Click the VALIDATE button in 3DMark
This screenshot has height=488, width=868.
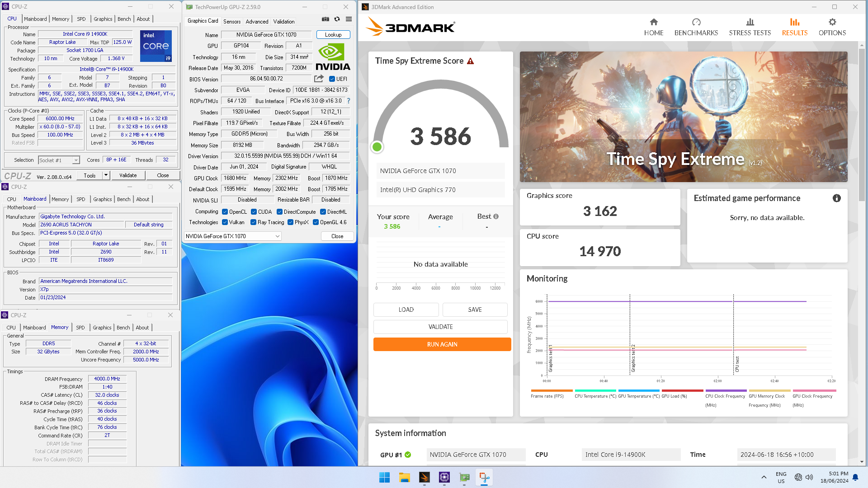440,327
